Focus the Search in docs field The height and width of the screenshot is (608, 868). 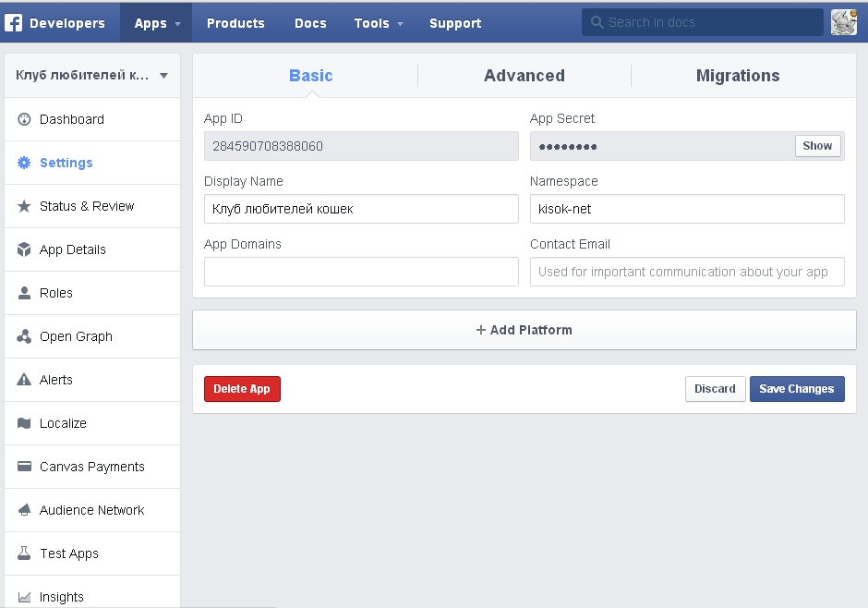(703, 22)
